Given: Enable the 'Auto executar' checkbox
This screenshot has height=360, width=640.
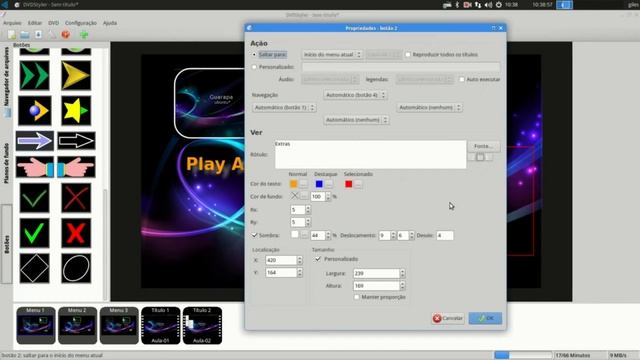Looking at the screenshot, I should [462, 79].
